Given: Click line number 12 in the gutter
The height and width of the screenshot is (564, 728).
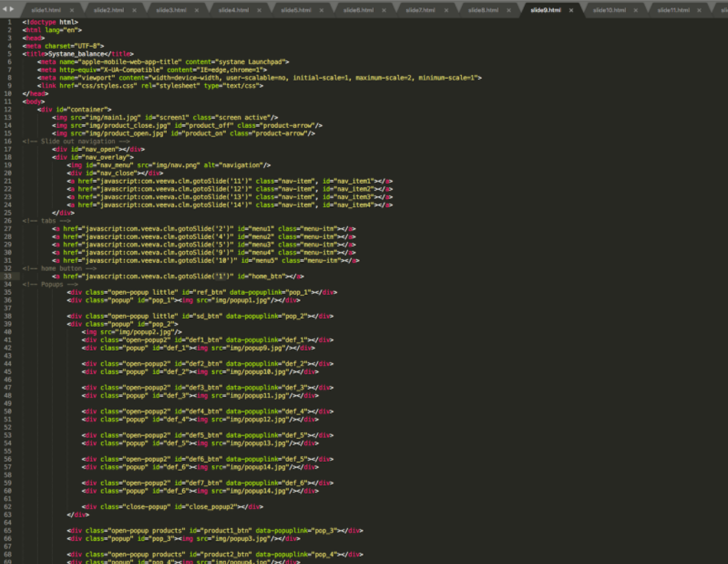Looking at the screenshot, I should [8, 110].
